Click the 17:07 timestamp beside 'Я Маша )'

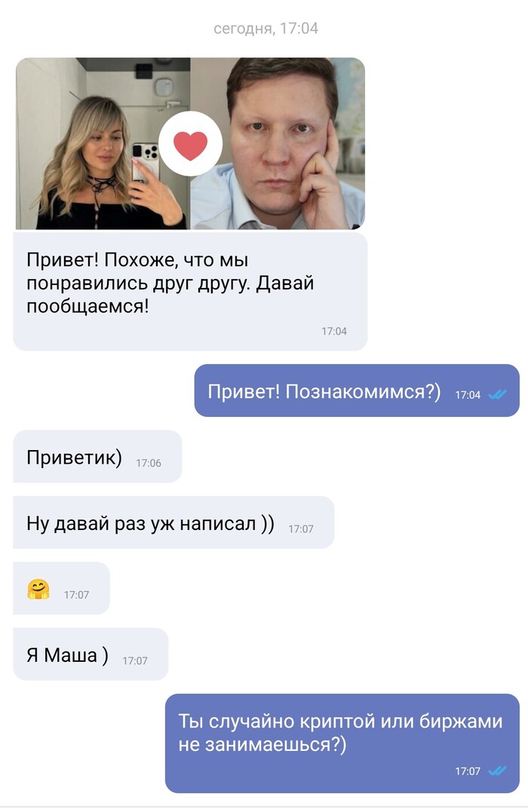[x=135, y=660]
